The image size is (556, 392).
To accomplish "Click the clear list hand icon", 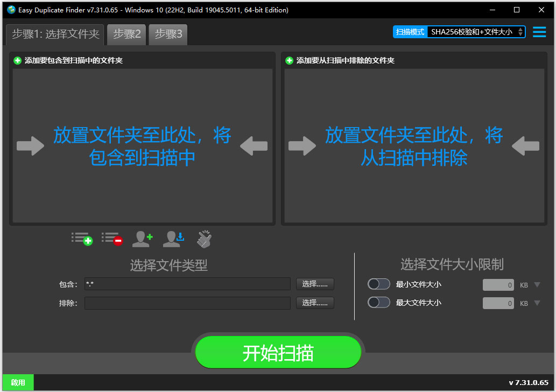I will 204,239.
